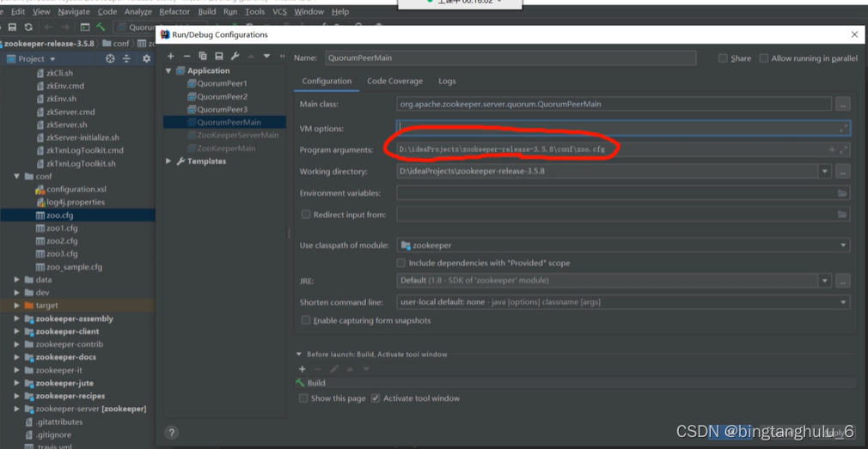Click the run anything terminal icon in toolbar
868x449 pixels.
[x=85, y=27]
